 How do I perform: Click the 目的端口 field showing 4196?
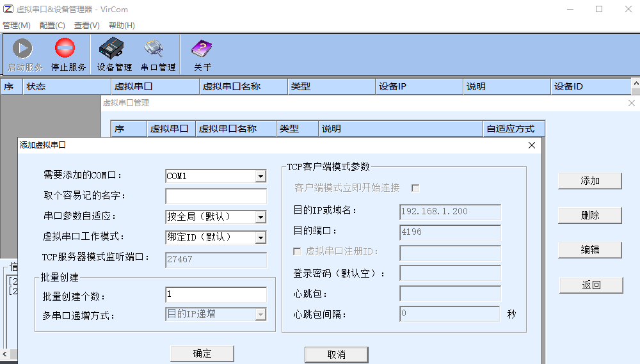450,232
